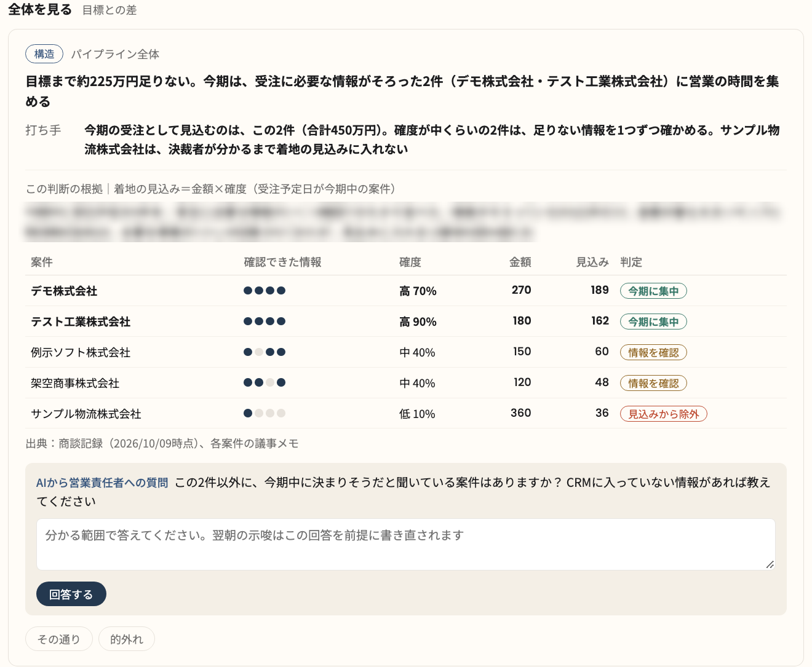Click the forecast value 189
The height and width of the screenshot is (667, 812).
click(600, 290)
